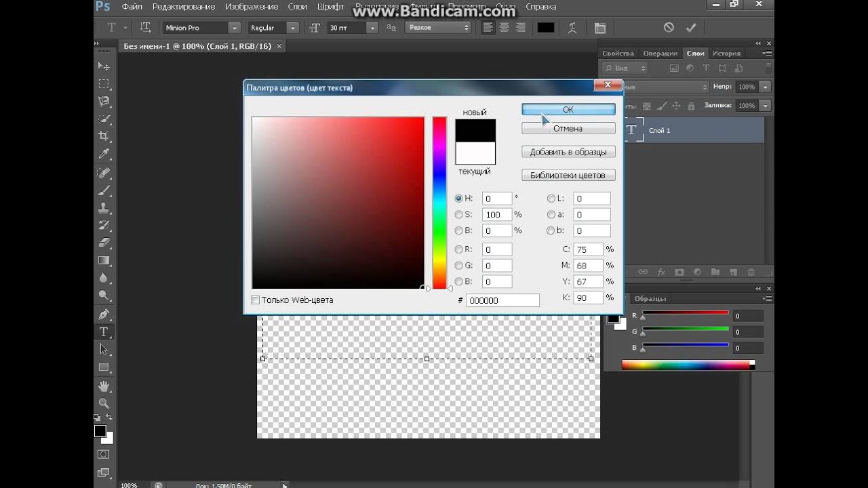Select the L lightness radio button
The height and width of the screenshot is (488, 868).
(x=551, y=199)
